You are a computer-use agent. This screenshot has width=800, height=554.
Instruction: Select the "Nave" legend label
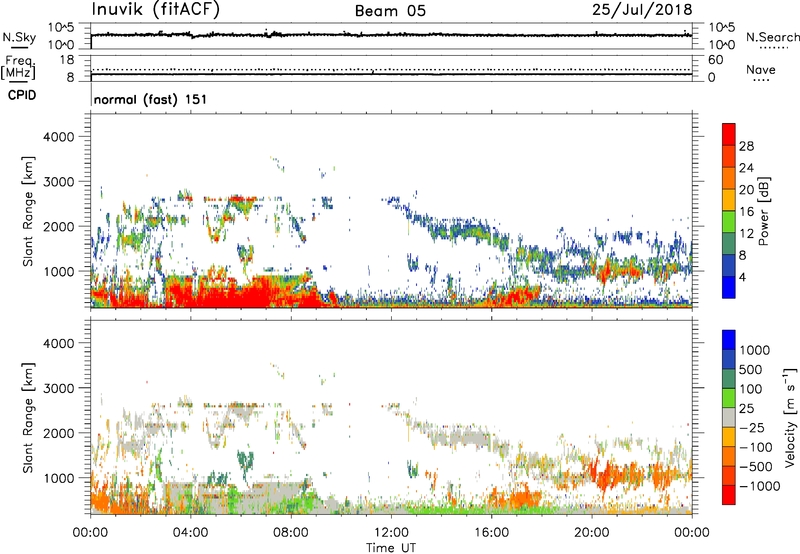click(761, 70)
